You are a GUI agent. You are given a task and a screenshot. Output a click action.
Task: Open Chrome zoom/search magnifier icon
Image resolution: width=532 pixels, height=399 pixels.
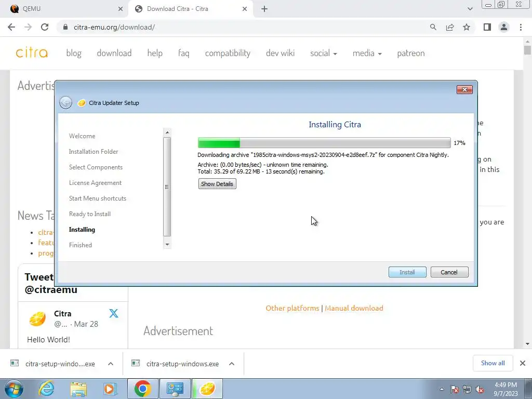(x=433, y=27)
